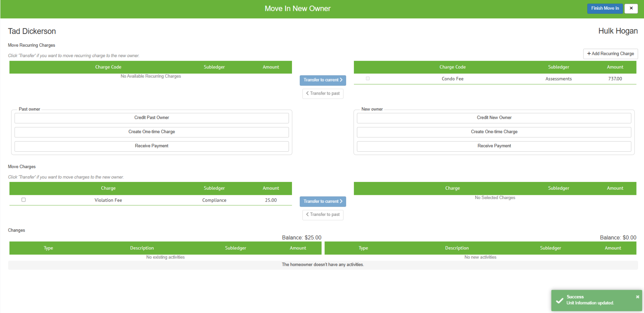
Task: Close the Move In New Owner dialog
Action: [x=631, y=8]
